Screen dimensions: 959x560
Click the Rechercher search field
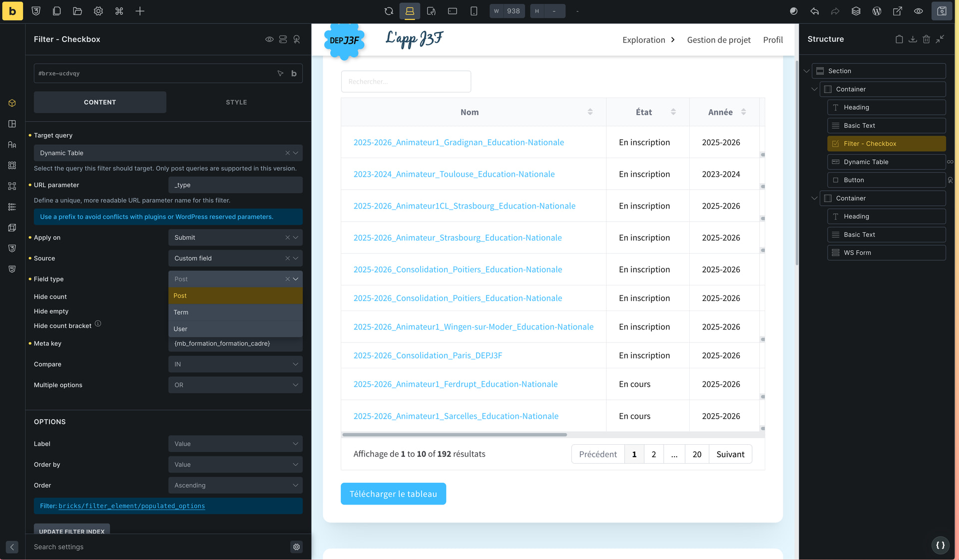(406, 81)
